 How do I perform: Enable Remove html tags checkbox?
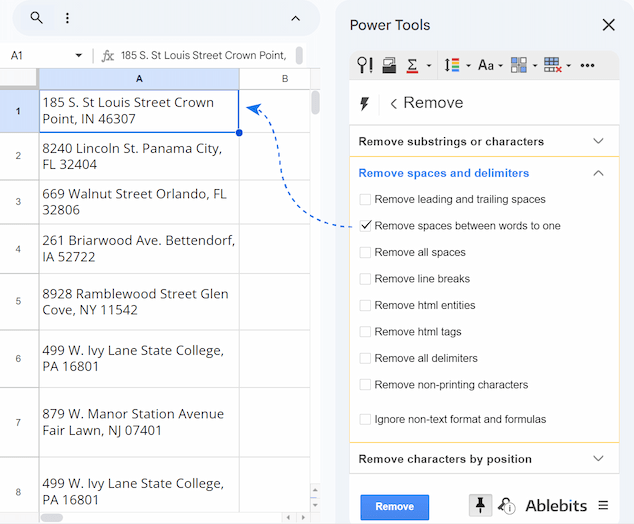(x=365, y=332)
